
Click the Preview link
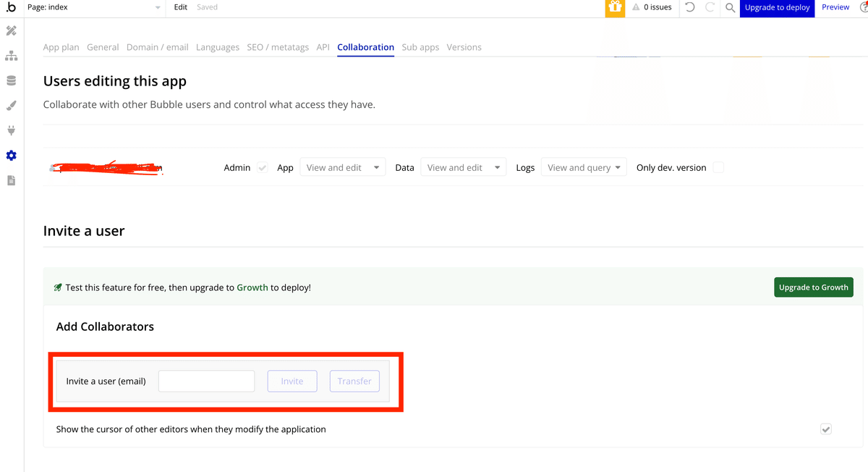[835, 7]
